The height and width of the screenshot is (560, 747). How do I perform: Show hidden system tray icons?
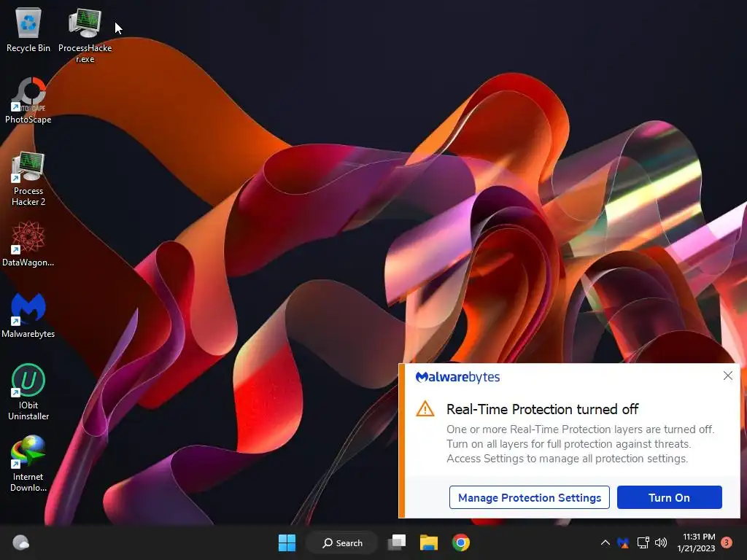pyautogui.click(x=605, y=542)
